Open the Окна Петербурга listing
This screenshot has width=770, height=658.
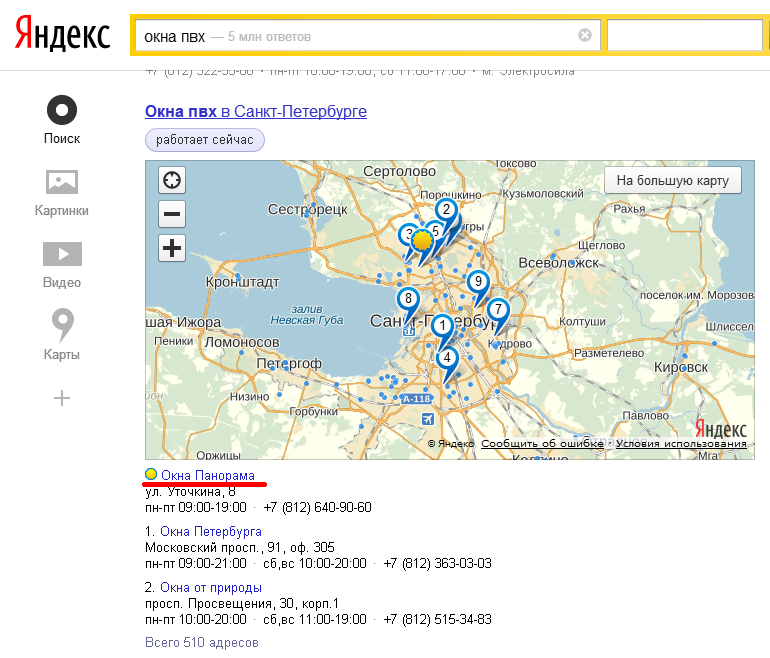[x=210, y=531]
